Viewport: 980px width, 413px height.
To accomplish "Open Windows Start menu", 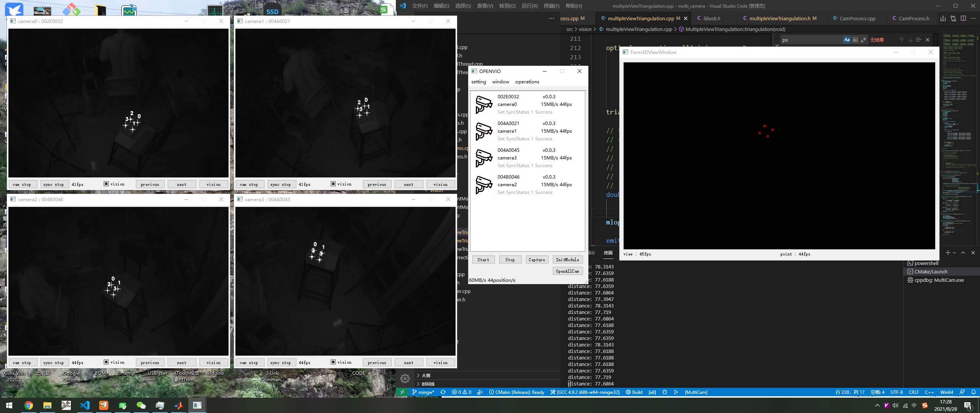I will click(x=9, y=405).
